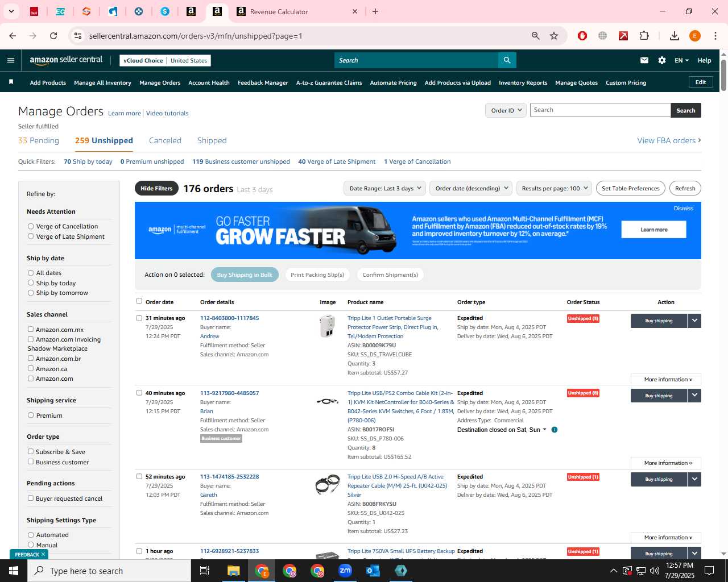Click Learn more on the MCF banner
Screen dimensions: 728x582
pyautogui.click(x=654, y=230)
